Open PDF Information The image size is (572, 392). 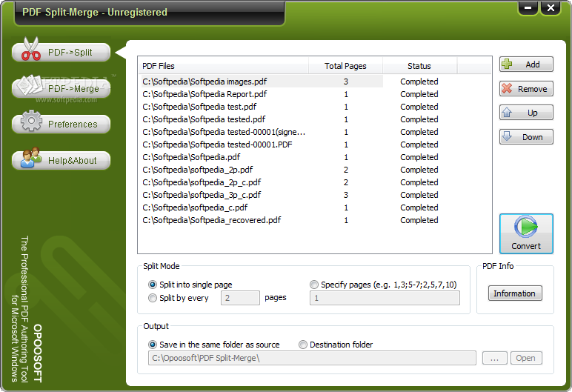515,293
